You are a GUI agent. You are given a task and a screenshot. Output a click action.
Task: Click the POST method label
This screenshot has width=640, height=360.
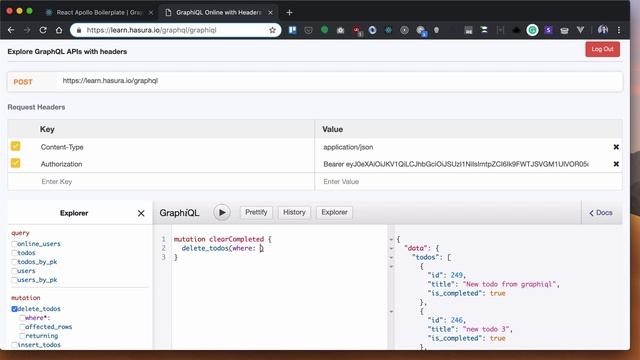[x=23, y=82]
